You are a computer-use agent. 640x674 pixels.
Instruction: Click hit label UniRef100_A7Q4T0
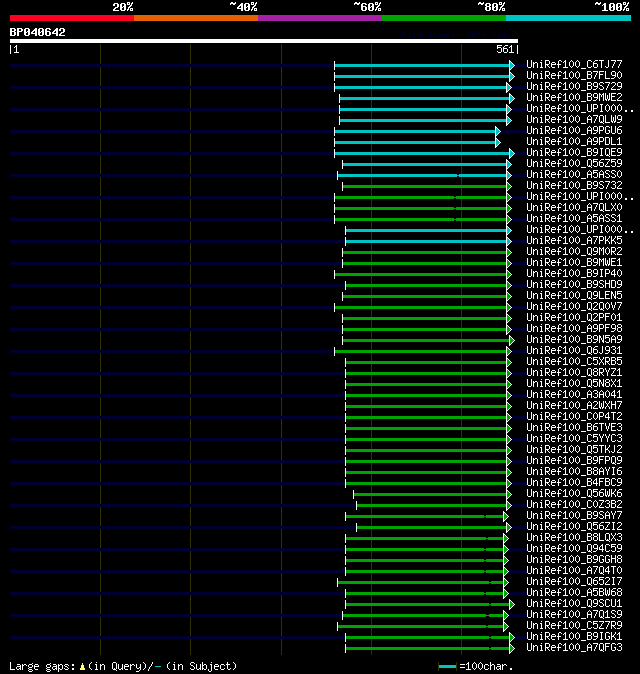[574, 570]
